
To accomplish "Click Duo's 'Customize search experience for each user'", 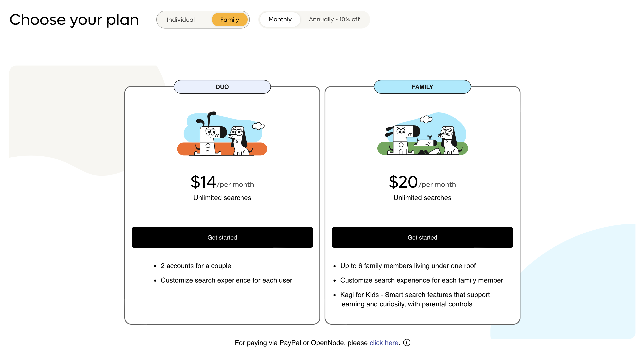I will (x=226, y=280).
